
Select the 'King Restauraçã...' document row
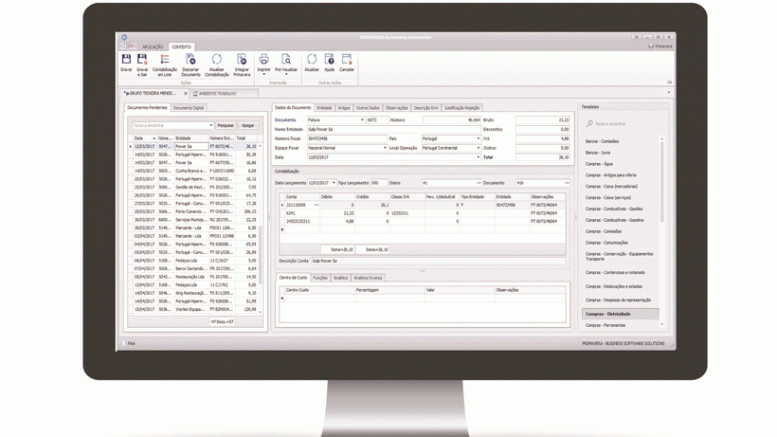tap(195, 293)
